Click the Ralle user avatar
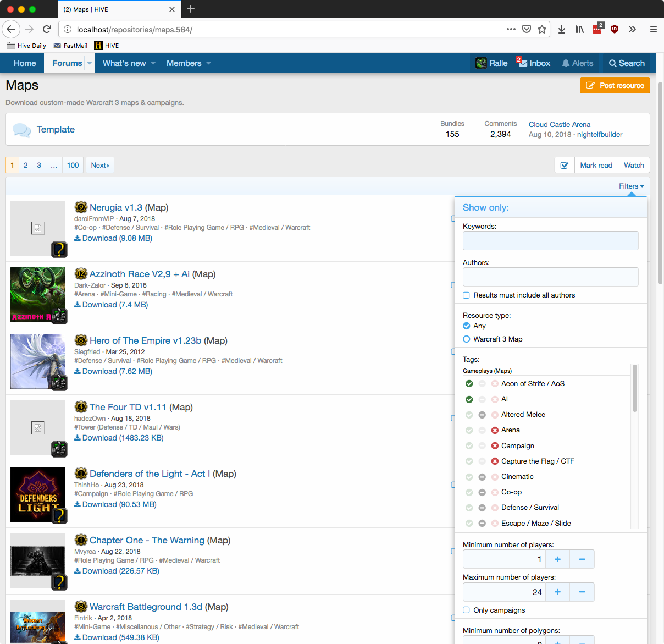The height and width of the screenshot is (644, 664). (481, 63)
